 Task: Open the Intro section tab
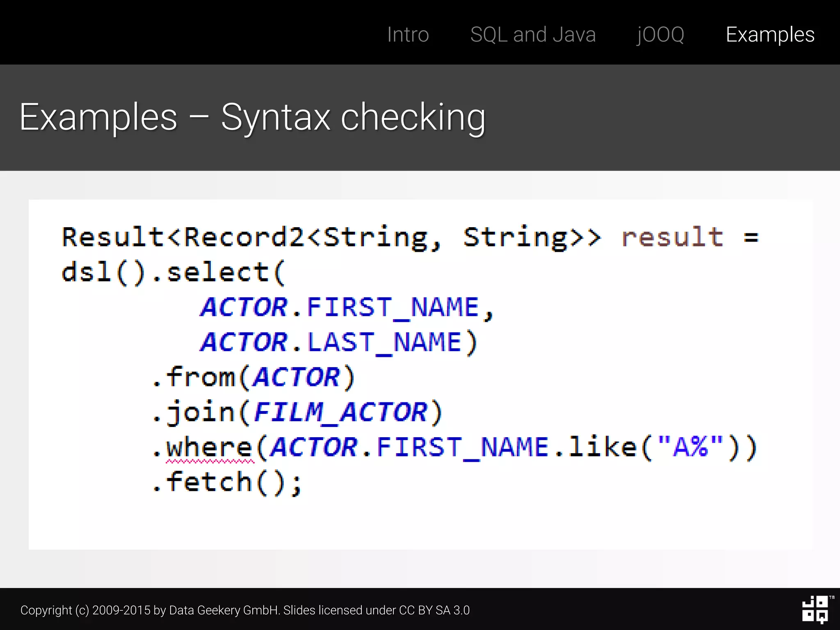click(x=408, y=34)
